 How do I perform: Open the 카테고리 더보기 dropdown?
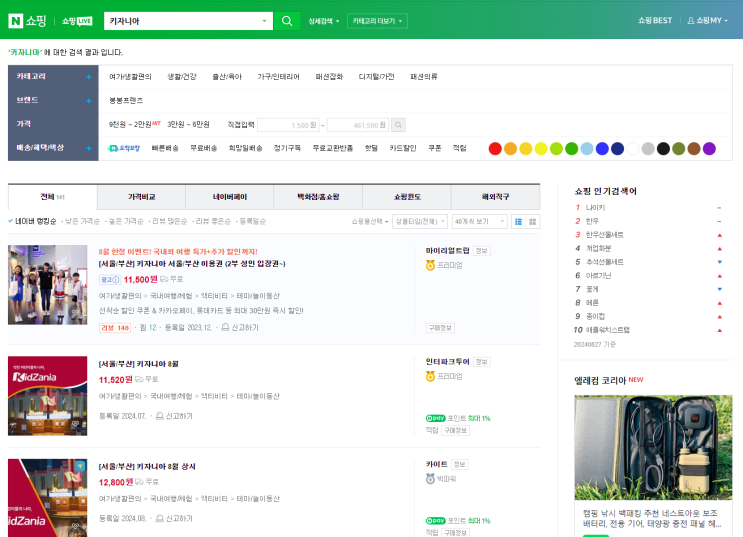(377, 21)
